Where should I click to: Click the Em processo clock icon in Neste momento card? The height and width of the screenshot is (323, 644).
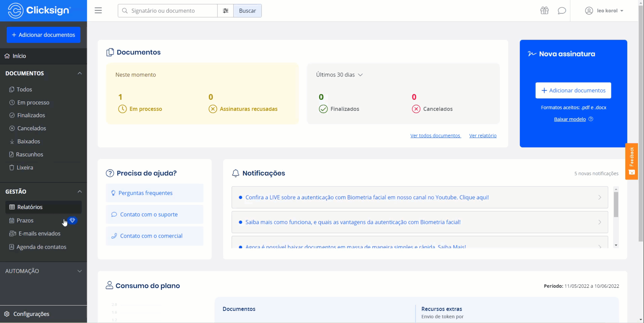pos(122,109)
